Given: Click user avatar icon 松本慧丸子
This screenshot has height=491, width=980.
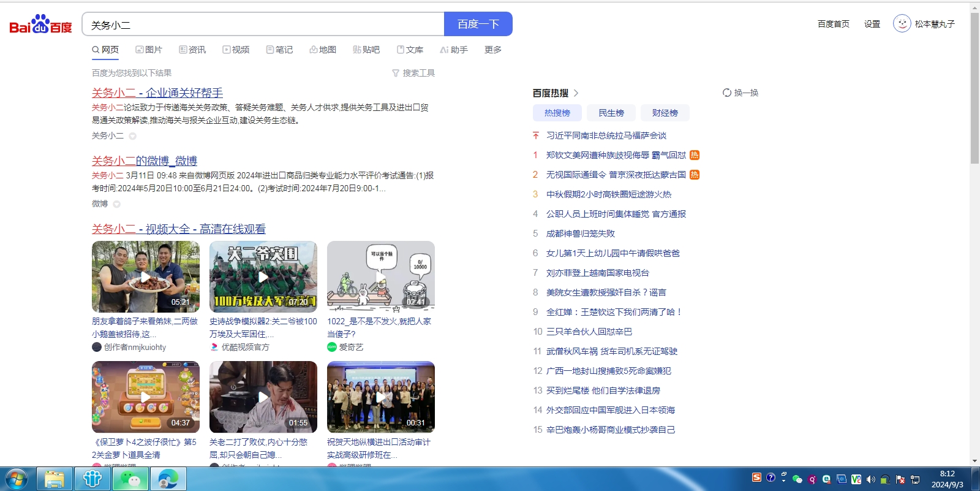Looking at the screenshot, I should [902, 23].
